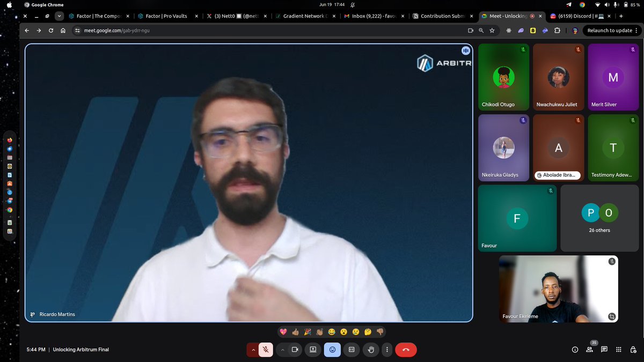Open a new browser tab
The image size is (644, 362).
tap(621, 16)
